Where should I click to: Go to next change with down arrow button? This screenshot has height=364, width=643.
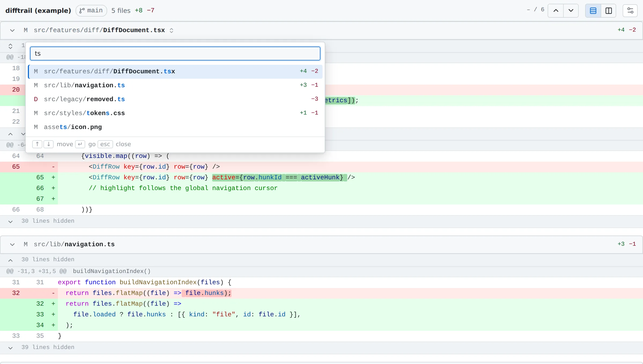(571, 11)
